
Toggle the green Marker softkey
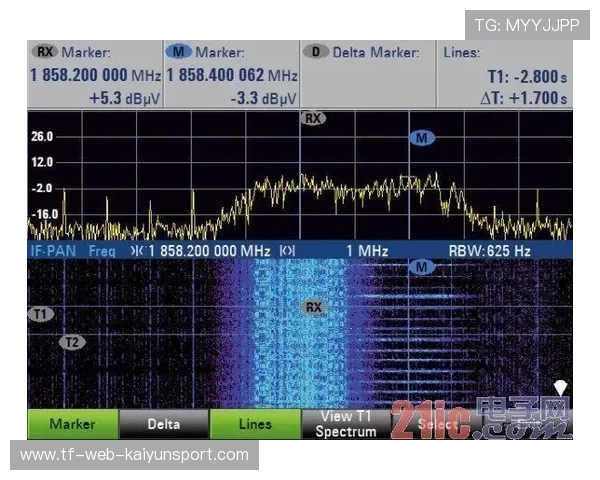click(x=71, y=424)
